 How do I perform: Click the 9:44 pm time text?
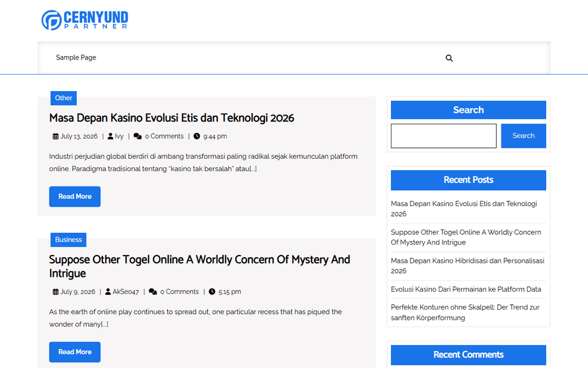coord(215,136)
